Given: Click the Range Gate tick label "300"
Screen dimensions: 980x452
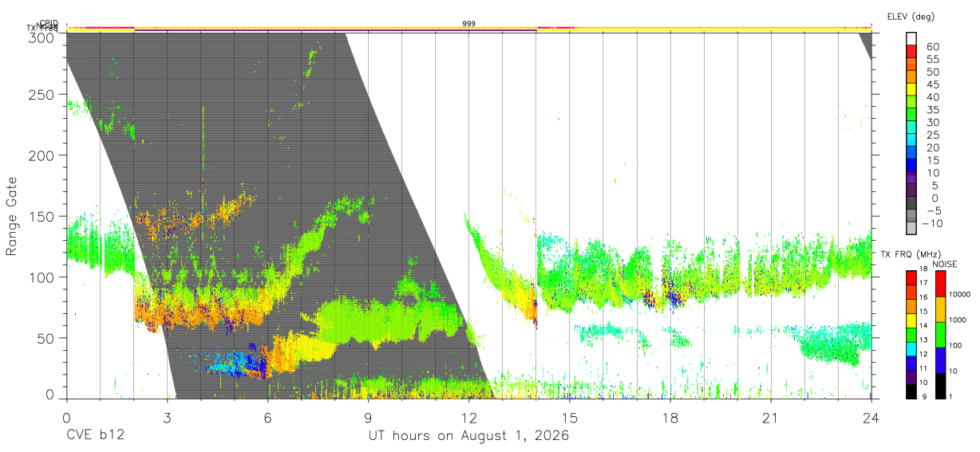Looking at the screenshot, I should click(x=41, y=37).
